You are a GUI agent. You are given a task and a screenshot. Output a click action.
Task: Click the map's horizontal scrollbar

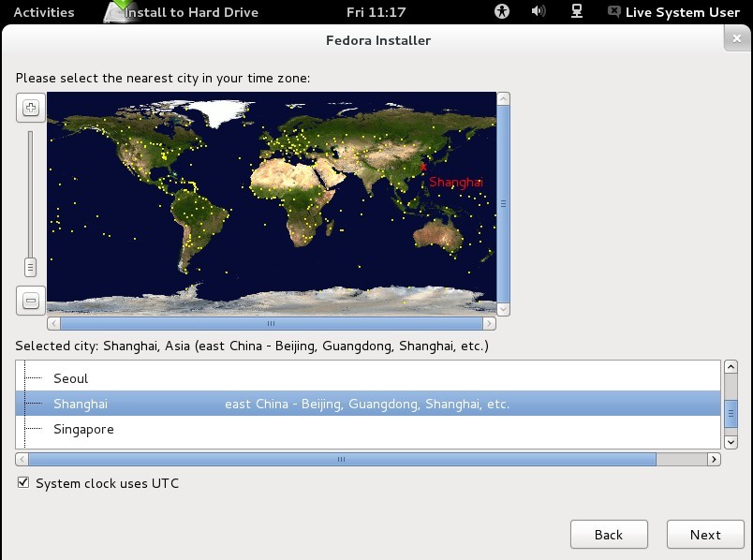click(x=270, y=322)
